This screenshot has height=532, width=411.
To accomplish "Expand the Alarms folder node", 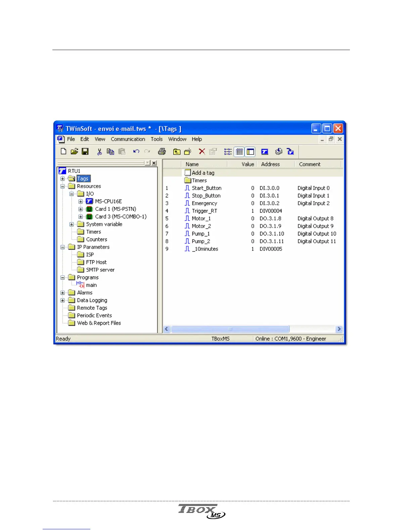I will (x=62, y=293).
